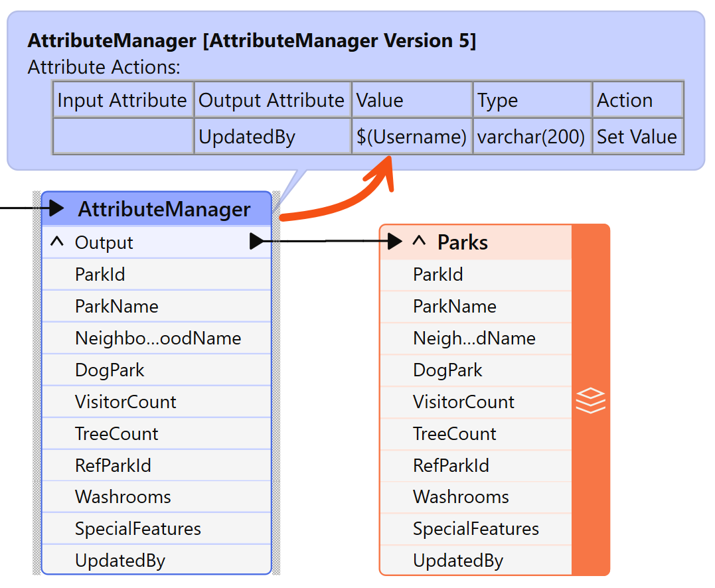Screen dimensions: 715x588
Task: Collapse the Output section with its chevron
Action: click(x=56, y=242)
